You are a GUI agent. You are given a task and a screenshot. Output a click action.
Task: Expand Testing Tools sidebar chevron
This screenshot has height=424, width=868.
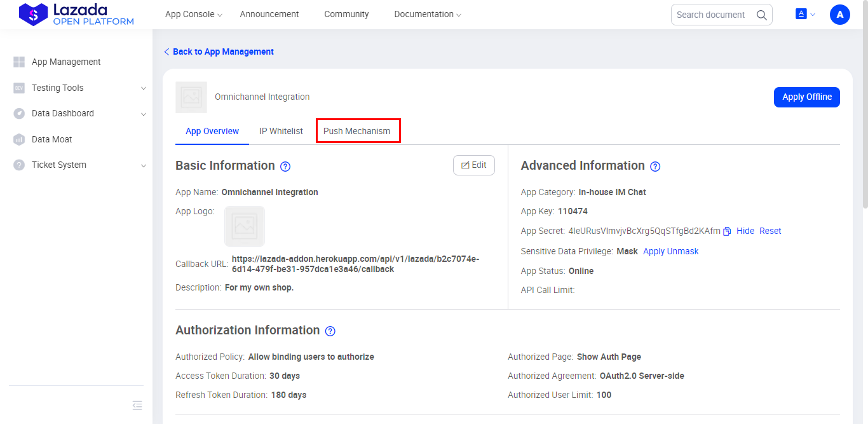(143, 88)
